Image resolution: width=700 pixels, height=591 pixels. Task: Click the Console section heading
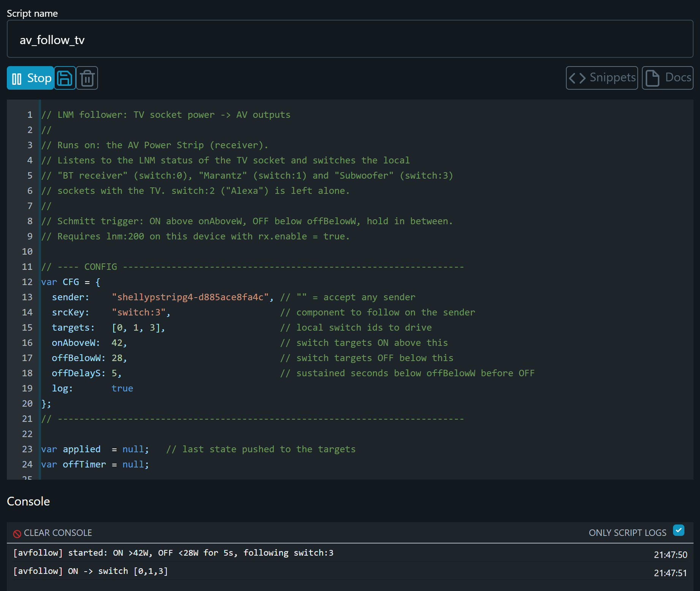point(28,501)
